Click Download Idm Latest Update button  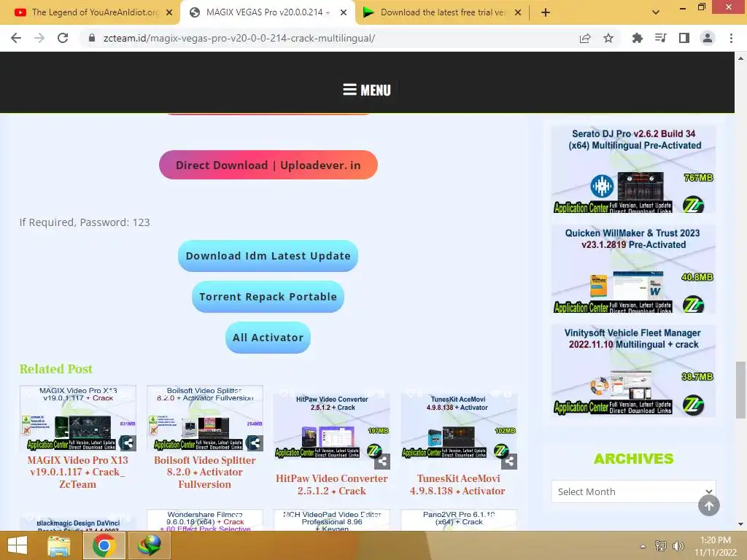tap(268, 256)
